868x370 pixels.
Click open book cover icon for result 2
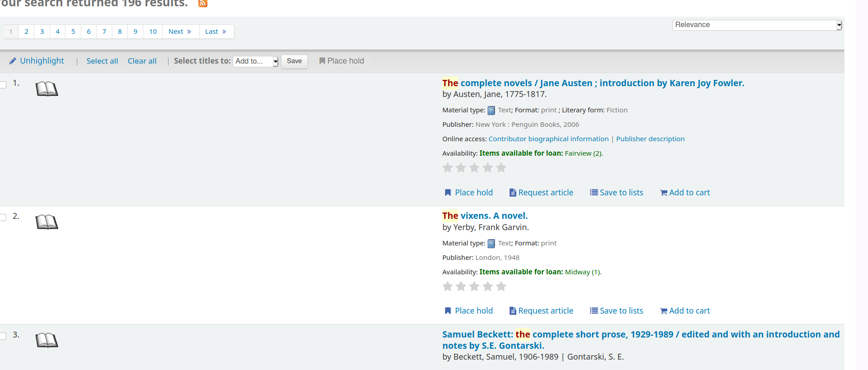click(47, 222)
